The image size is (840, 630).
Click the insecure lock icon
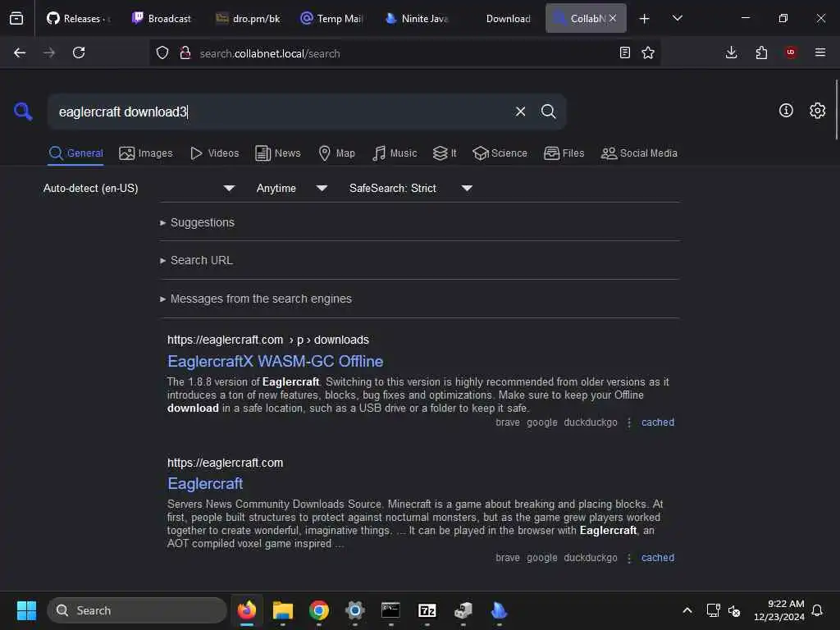coord(185,52)
